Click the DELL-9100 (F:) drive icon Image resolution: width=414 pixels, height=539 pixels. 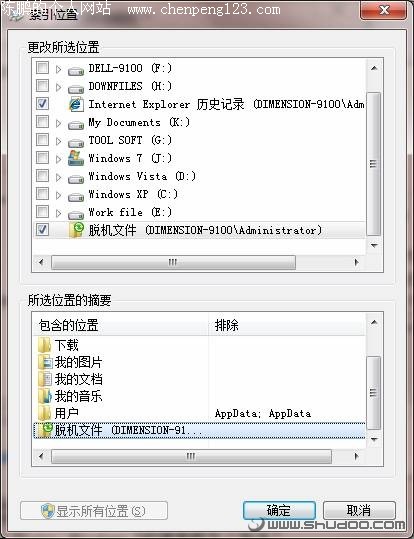click(x=76, y=71)
